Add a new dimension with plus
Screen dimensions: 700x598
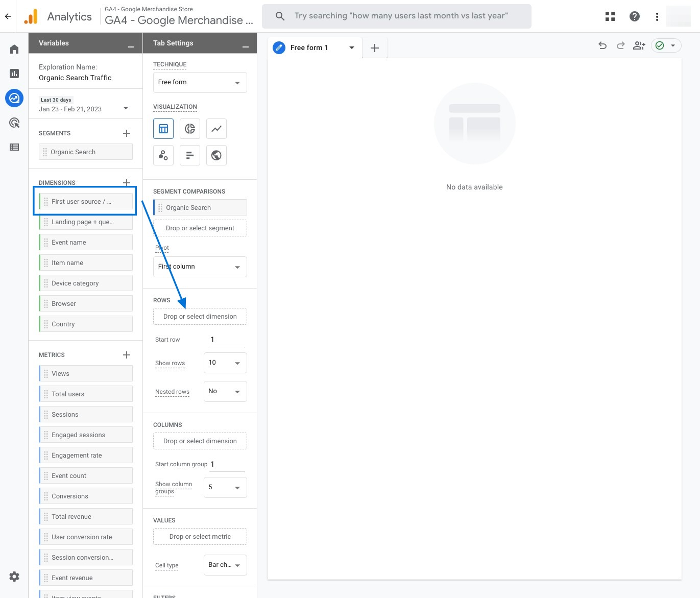tap(127, 182)
